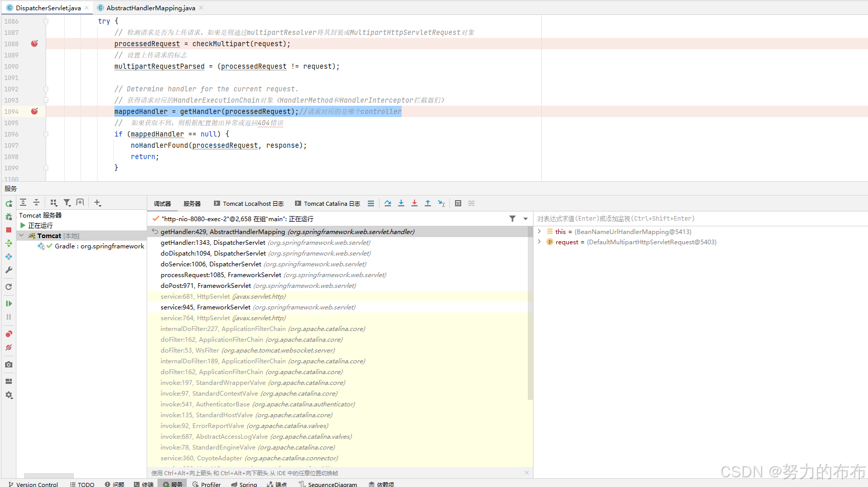Click Force Step Into red arrow icon
The height and width of the screenshot is (487, 868).
click(x=415, y=203)
